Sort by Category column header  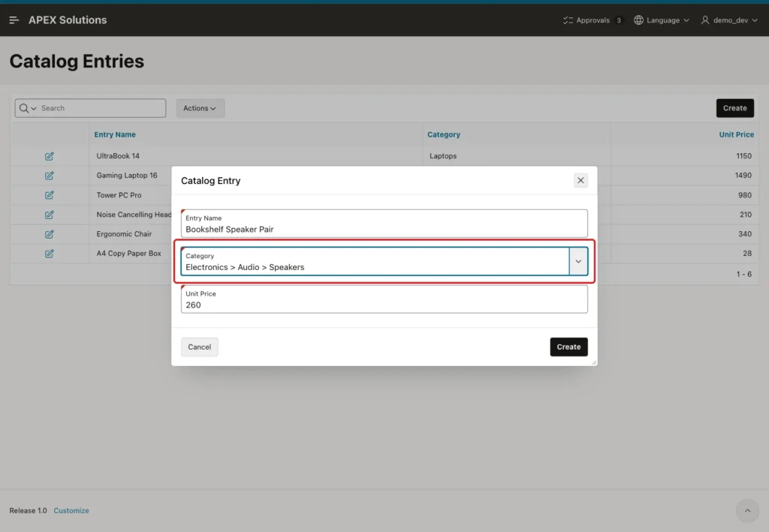(443, 135)
